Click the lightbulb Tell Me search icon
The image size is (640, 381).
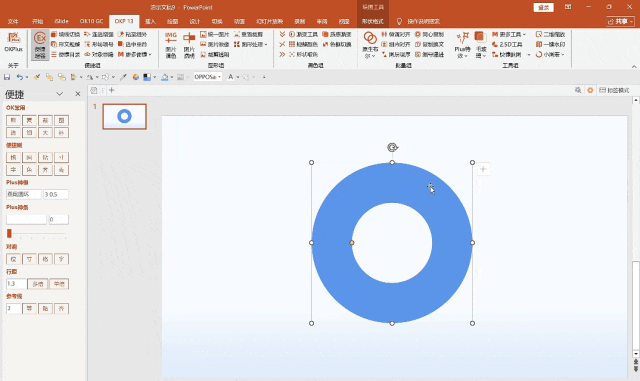[399, 21]
